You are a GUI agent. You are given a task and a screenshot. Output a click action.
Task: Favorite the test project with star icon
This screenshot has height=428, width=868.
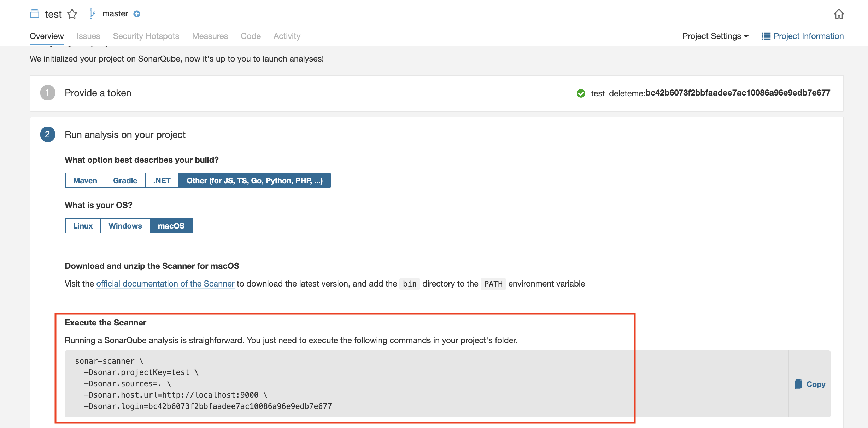pyautogui.click(x=72, y=14)
